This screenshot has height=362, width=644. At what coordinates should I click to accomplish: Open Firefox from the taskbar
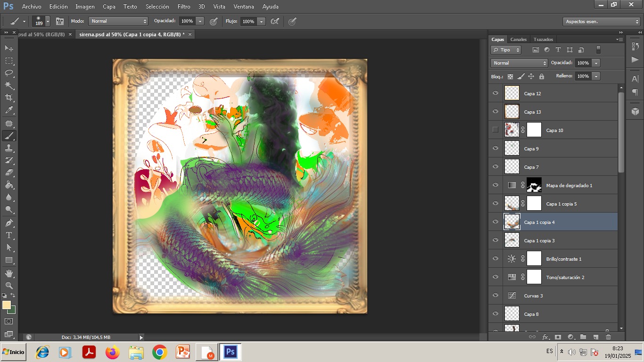[113, 352]
